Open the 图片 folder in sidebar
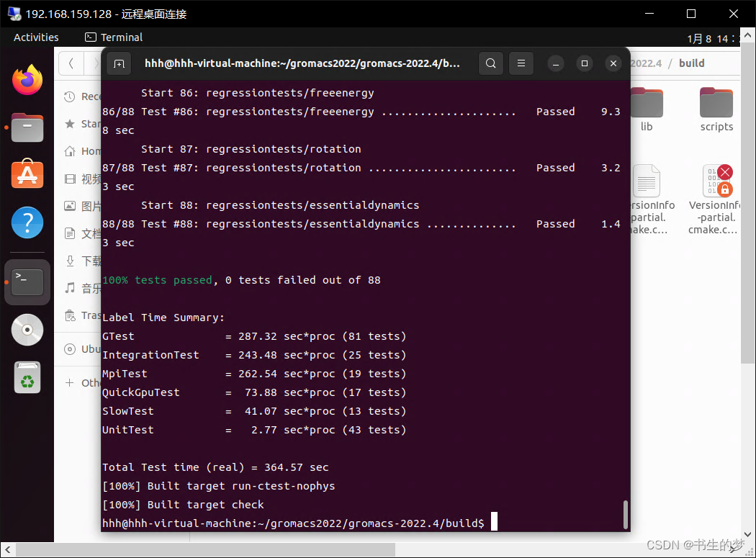 tap(83, 207)
